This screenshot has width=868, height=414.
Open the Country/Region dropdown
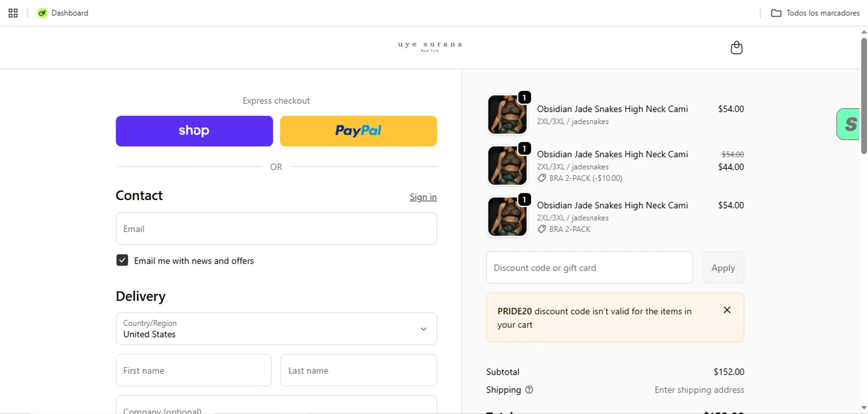[x=276, y=328]
